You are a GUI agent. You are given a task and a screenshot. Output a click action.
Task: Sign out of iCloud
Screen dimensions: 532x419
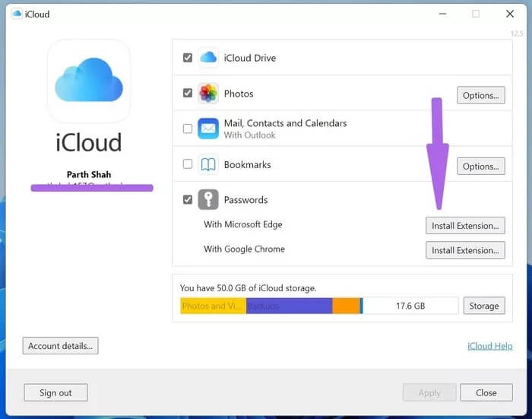point(55,392)
